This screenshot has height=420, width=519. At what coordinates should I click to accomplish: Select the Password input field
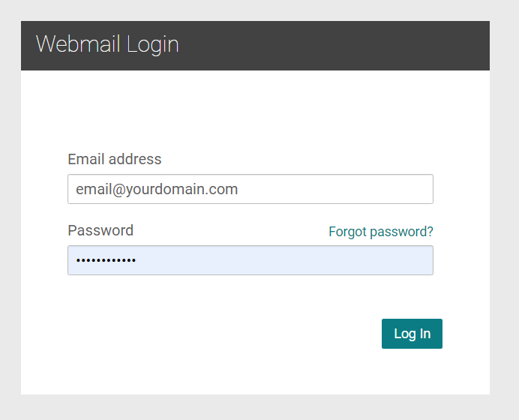[250, 260]
